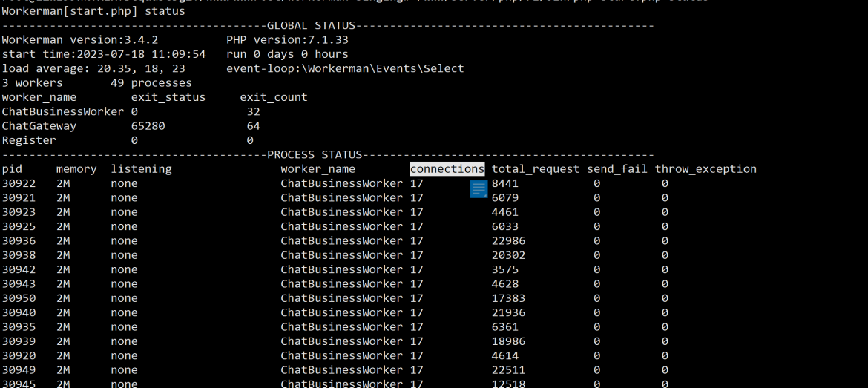
Task: Click pid 30925 in the process list
Action: pos(19,226)
